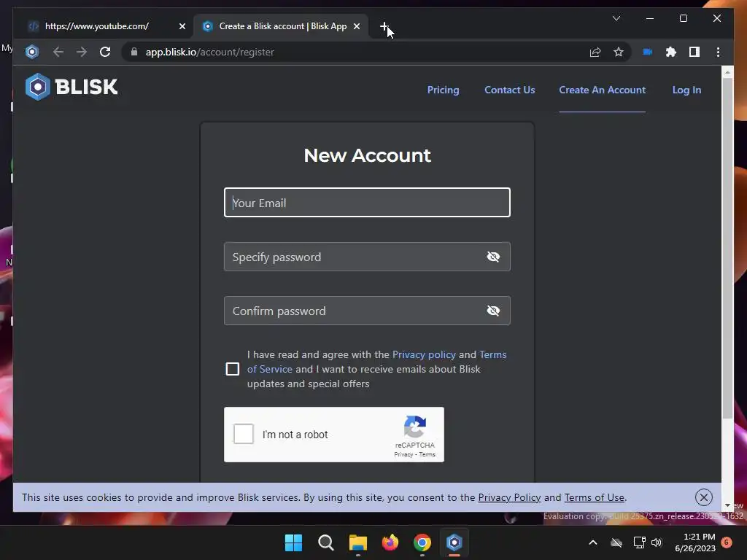Click the page vertical scrollbar thumb
The width and height of the screenshot is (747, 560).
[x=727, y=248]
